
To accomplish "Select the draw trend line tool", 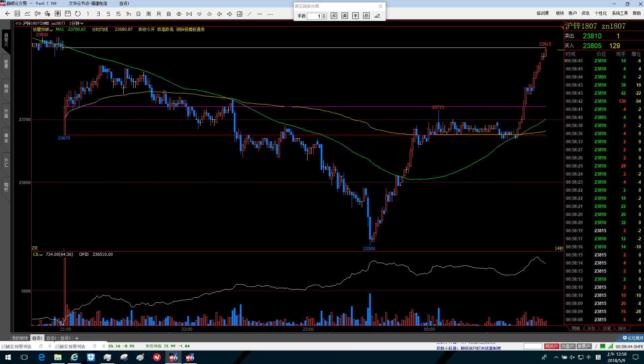I will (250, 14).
